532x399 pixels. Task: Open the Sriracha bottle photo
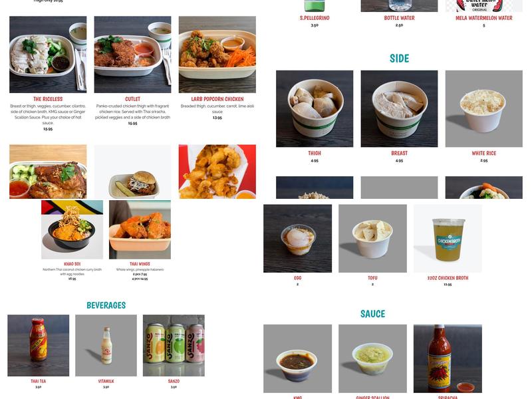coord(448,358)
